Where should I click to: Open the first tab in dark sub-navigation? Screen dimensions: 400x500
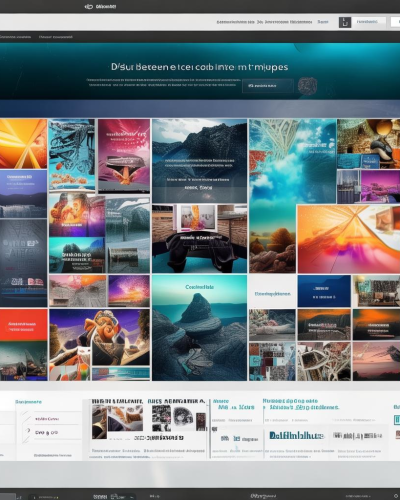15,37
